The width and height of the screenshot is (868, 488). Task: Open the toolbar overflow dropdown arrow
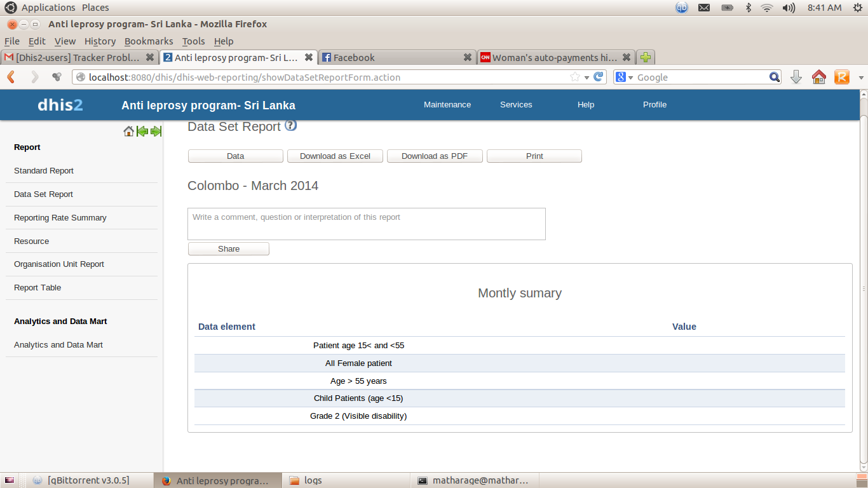pos(861,78)
